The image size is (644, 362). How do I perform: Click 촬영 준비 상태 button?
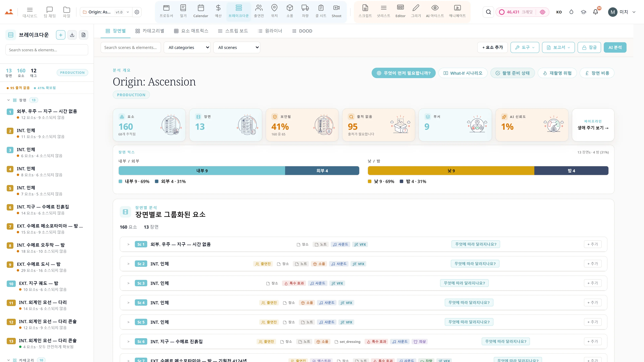pyautogui.click(x=513, y=73)
